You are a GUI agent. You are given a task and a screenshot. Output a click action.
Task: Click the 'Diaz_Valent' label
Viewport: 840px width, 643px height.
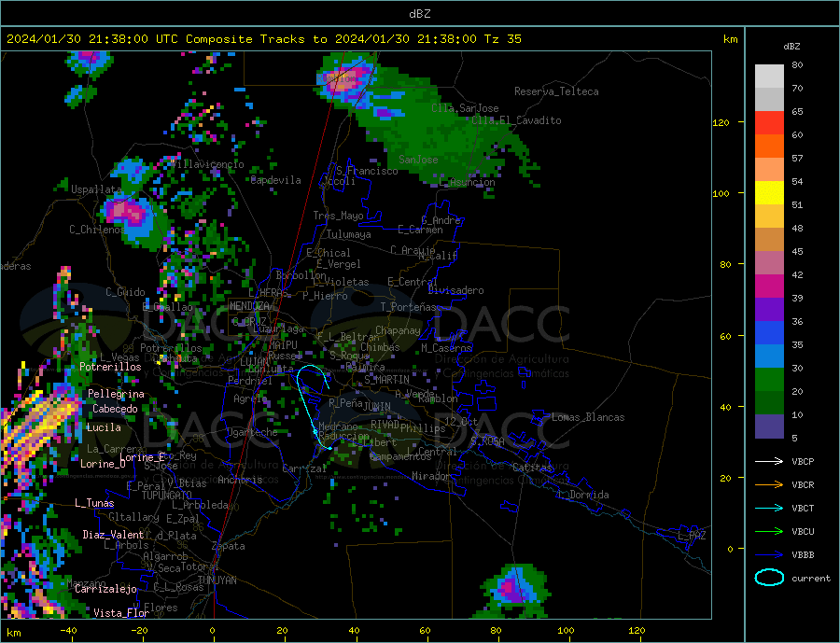pos(114,534)
